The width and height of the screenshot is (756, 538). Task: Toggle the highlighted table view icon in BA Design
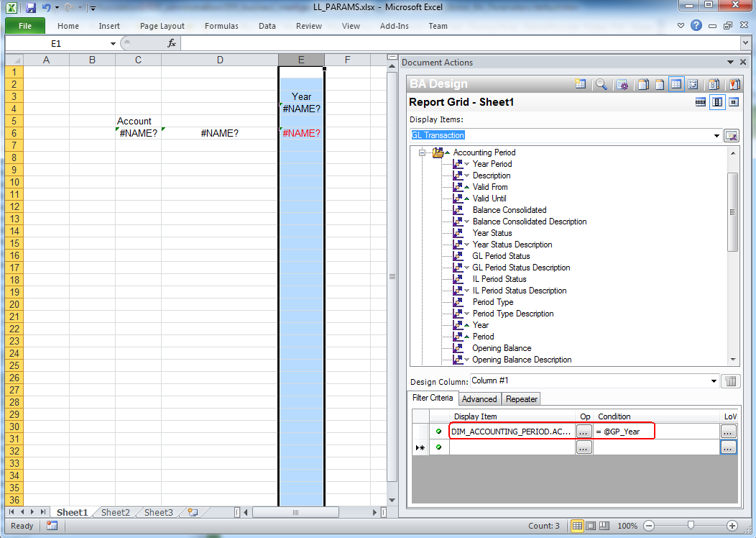tap(676, 84)
